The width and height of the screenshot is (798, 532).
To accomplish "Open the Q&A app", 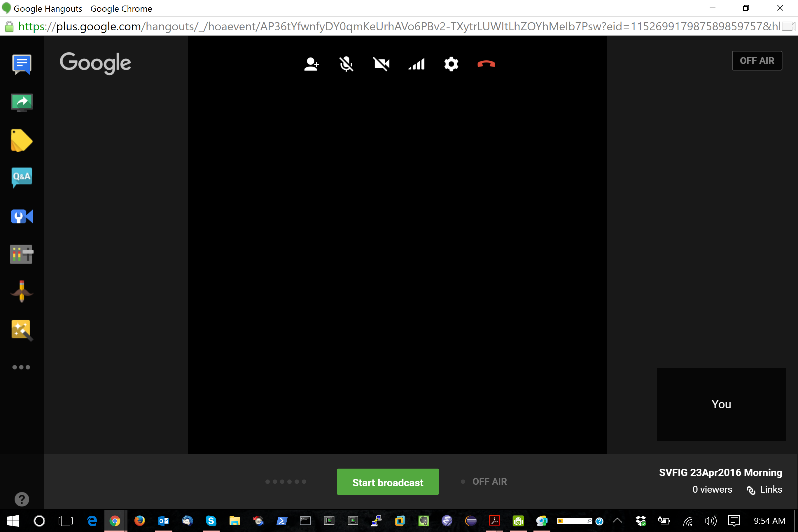I will click(21, 177).
